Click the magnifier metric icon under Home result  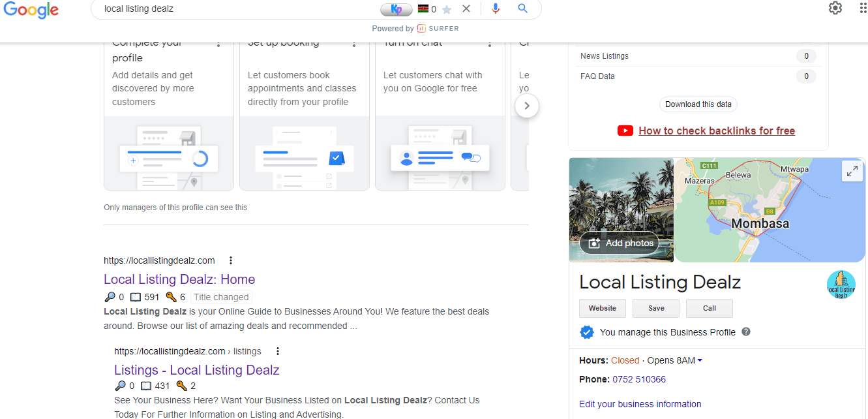(x=109, y=297)
